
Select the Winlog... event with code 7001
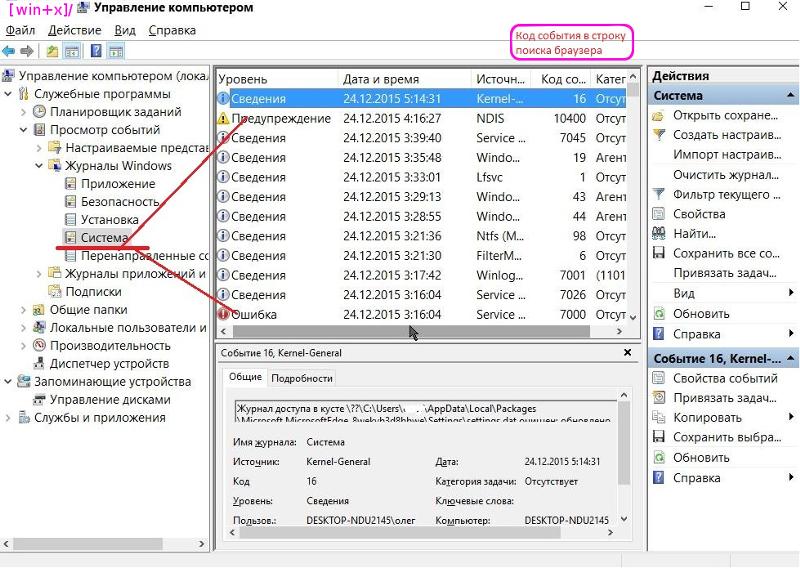pyautogui.click(x=421, y=275)
